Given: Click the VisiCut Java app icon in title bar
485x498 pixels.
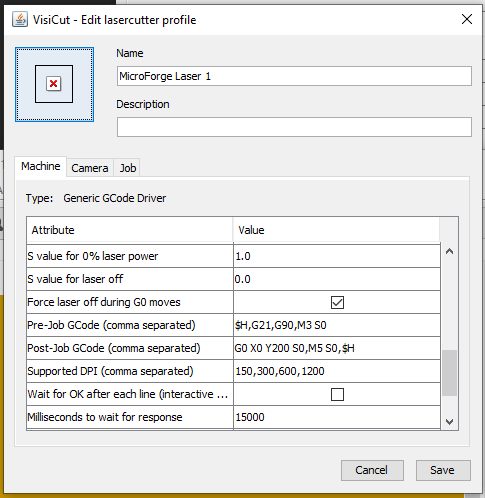Looking at the screenshot, I should pyautogui.click(x=20, y=19).
